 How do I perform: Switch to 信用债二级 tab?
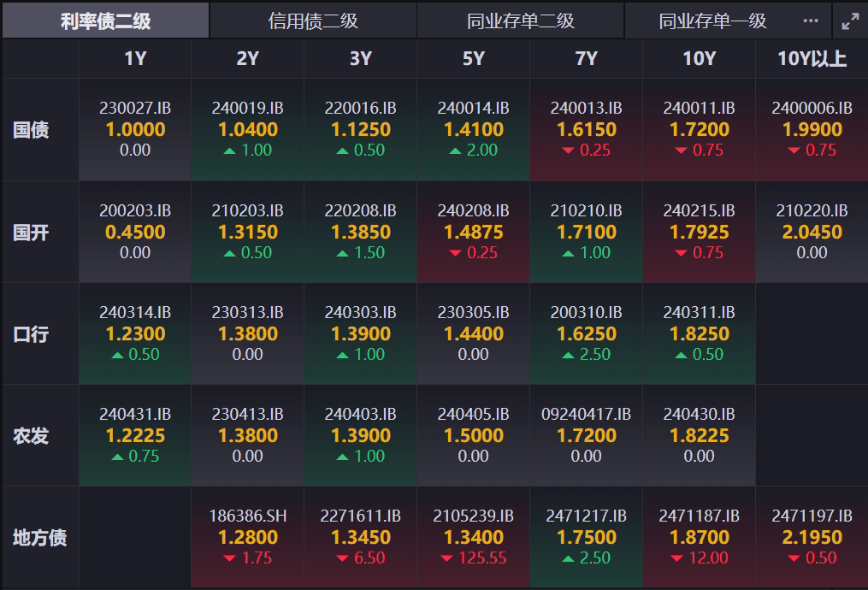pyautogui.click(x=313, y=21)
